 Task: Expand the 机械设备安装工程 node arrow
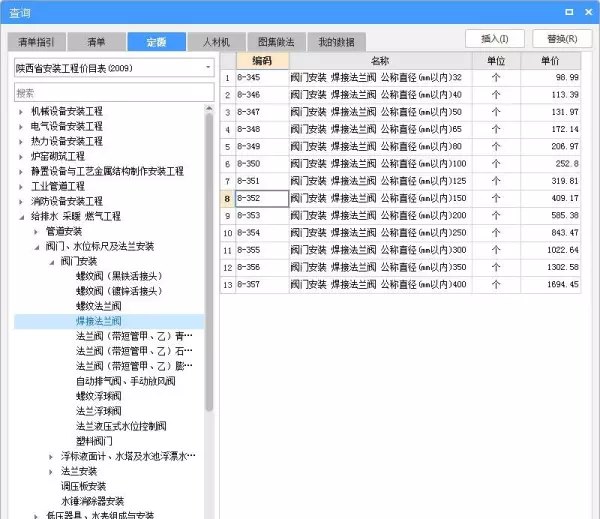pyautogui.click(x=21, y=112)
